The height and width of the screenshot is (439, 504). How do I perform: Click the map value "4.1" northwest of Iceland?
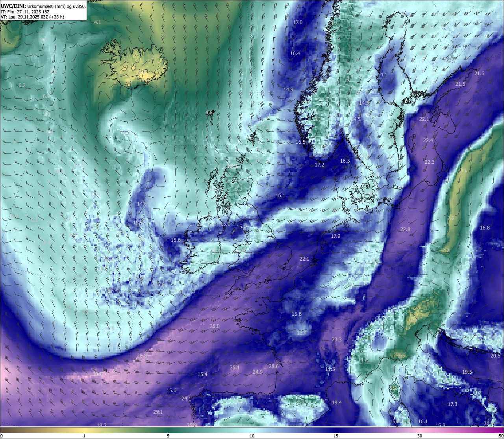pos(98,22)
